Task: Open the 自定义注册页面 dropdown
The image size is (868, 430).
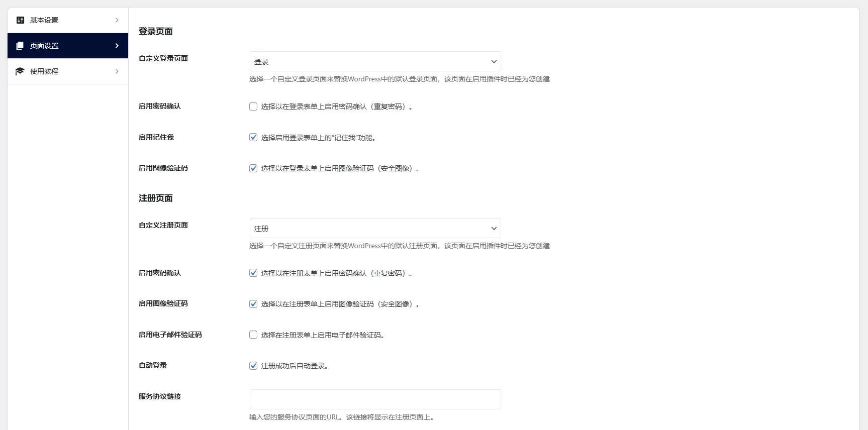Action: click(x=375, y=228)
